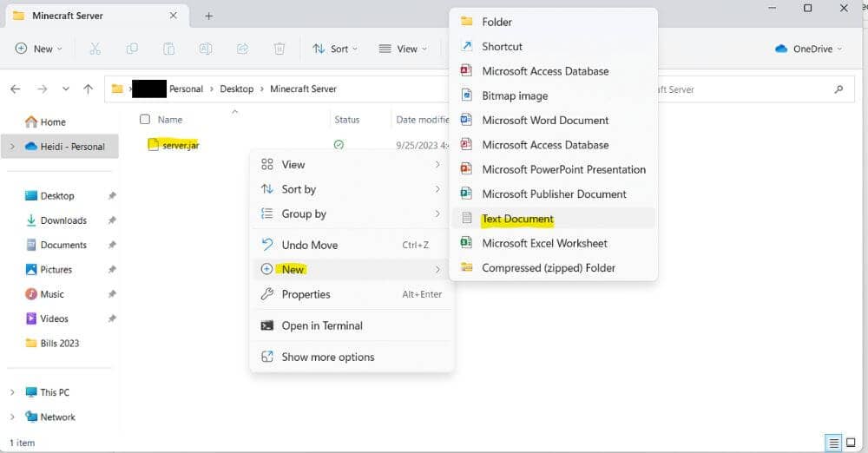Click Personal in the address breadcrumb
868x453 pixels.
coord(186,89)
